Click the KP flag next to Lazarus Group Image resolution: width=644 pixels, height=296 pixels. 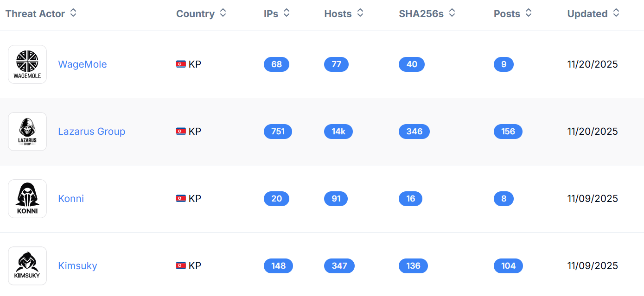coord(180,131)
